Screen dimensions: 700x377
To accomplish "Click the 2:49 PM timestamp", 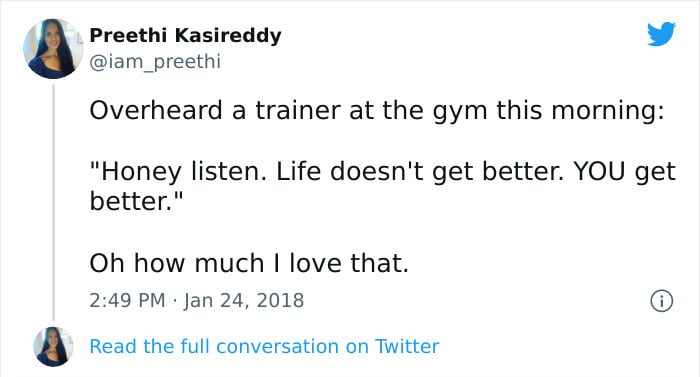I will (127, 300).
